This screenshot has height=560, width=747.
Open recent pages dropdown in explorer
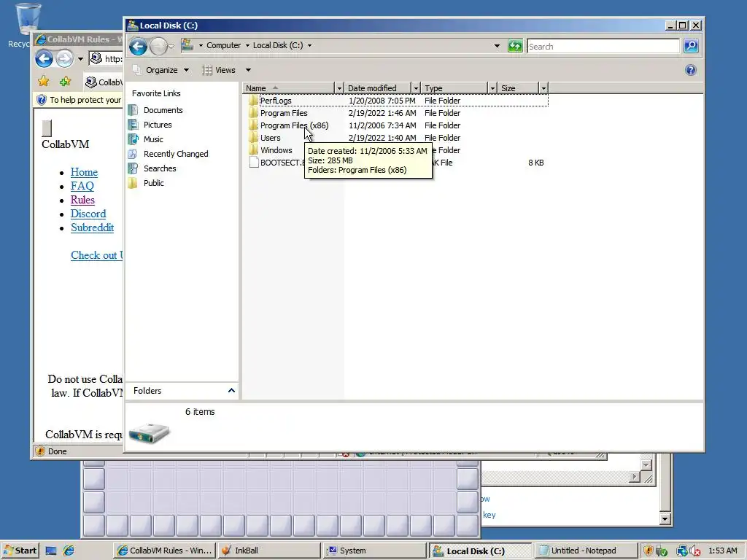coord(171,46)
